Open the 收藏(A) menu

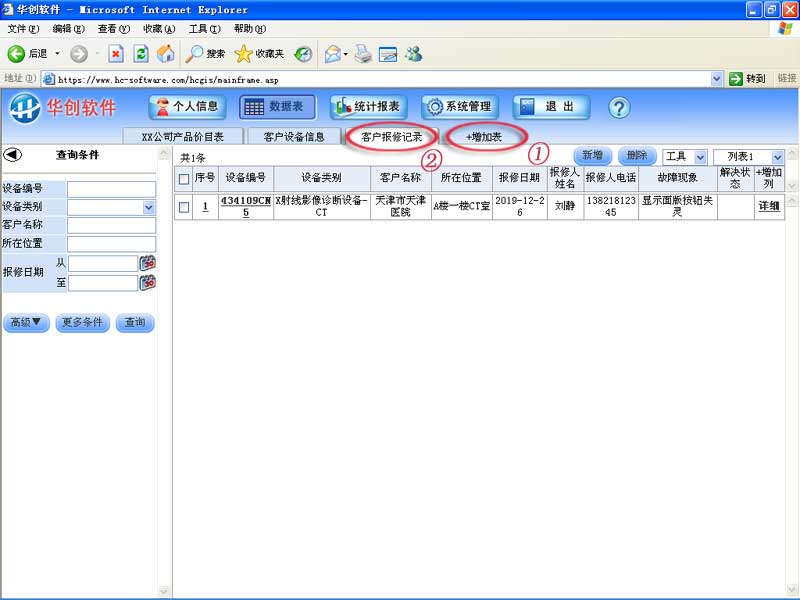click(159, 29)
